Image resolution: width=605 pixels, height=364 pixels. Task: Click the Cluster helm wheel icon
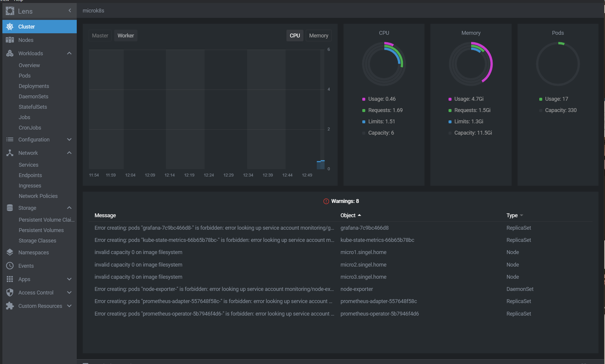[10, 26]
